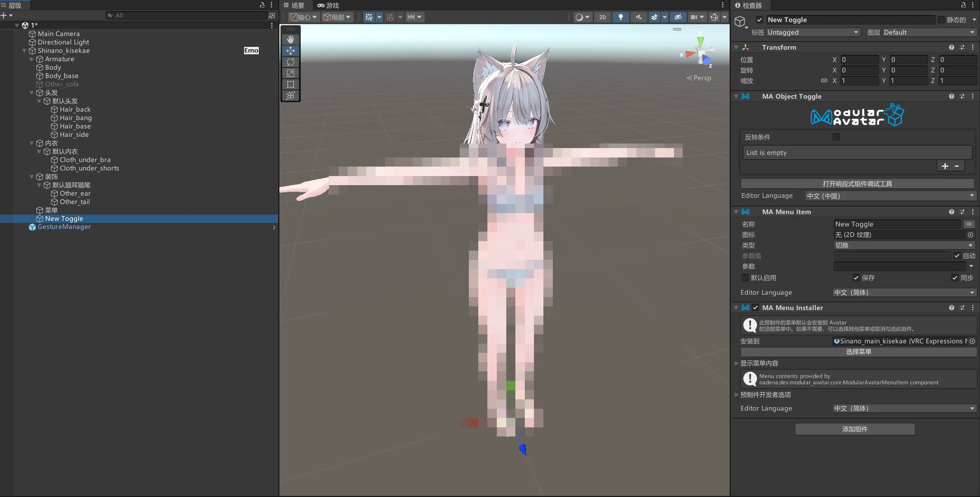Expand prefab developer options foldout

coord(737,395)
